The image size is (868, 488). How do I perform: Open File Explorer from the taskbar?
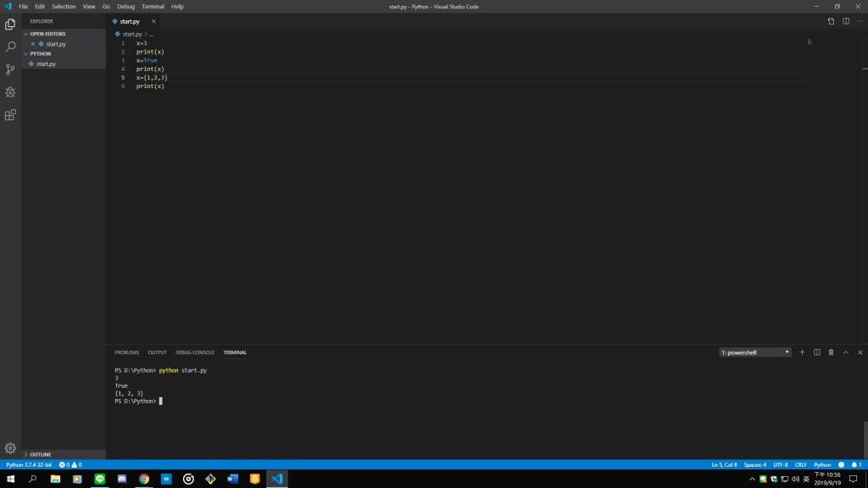click(55, 480)
